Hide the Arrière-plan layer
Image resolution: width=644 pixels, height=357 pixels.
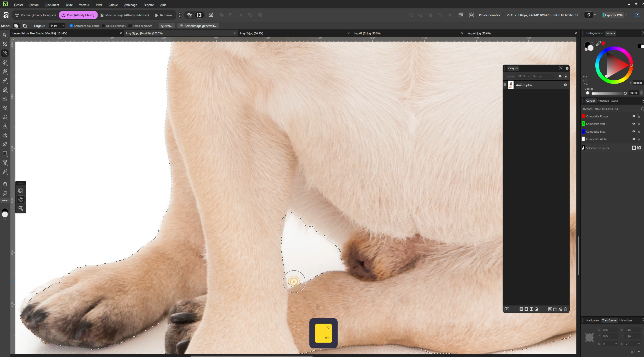[565, 85]
